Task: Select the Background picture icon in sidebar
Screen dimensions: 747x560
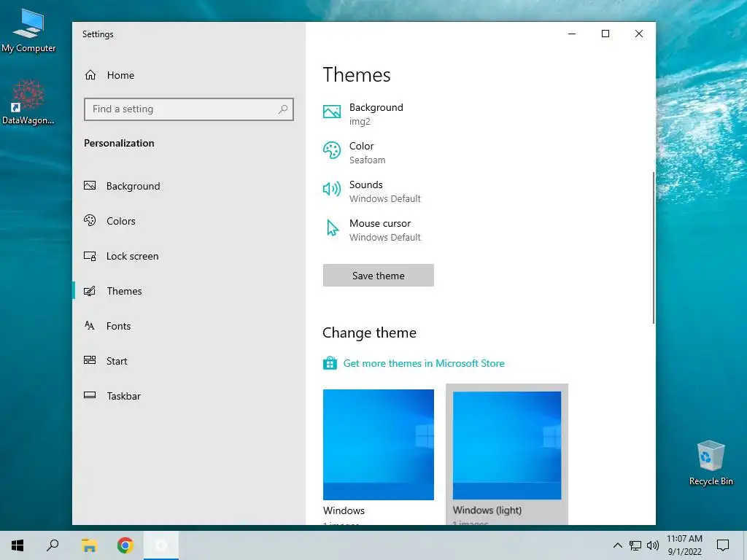Action: 90,186
